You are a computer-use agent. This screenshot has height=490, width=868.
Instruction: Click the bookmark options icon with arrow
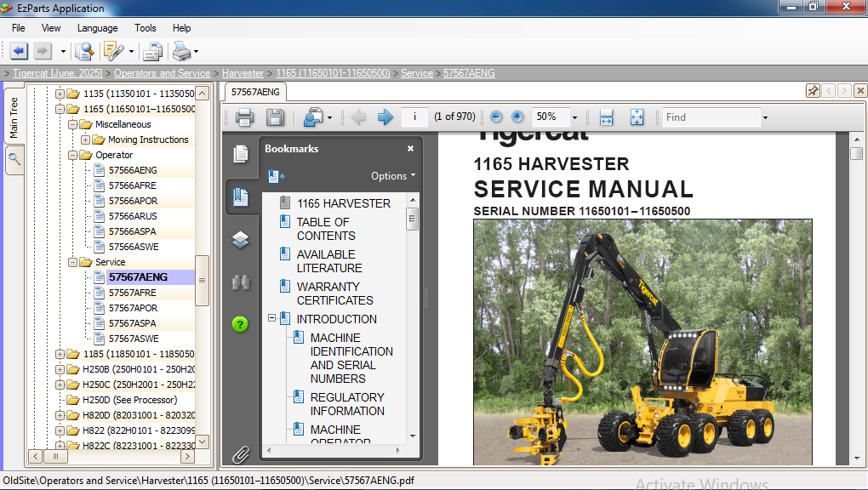(276, 176)
